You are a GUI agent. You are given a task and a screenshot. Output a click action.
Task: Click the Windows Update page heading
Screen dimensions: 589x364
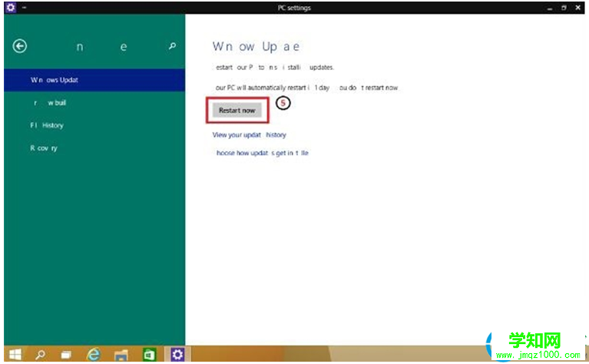click(256, 47)
